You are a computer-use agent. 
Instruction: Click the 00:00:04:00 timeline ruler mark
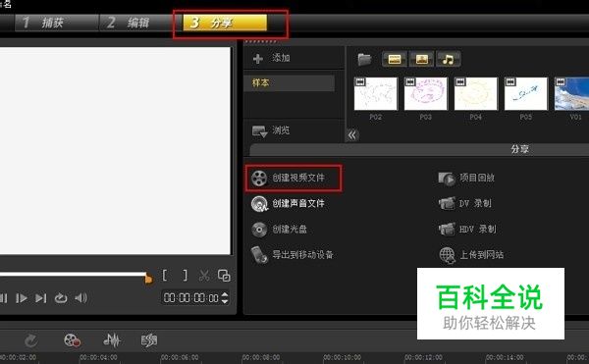click(x=98, y=357)
